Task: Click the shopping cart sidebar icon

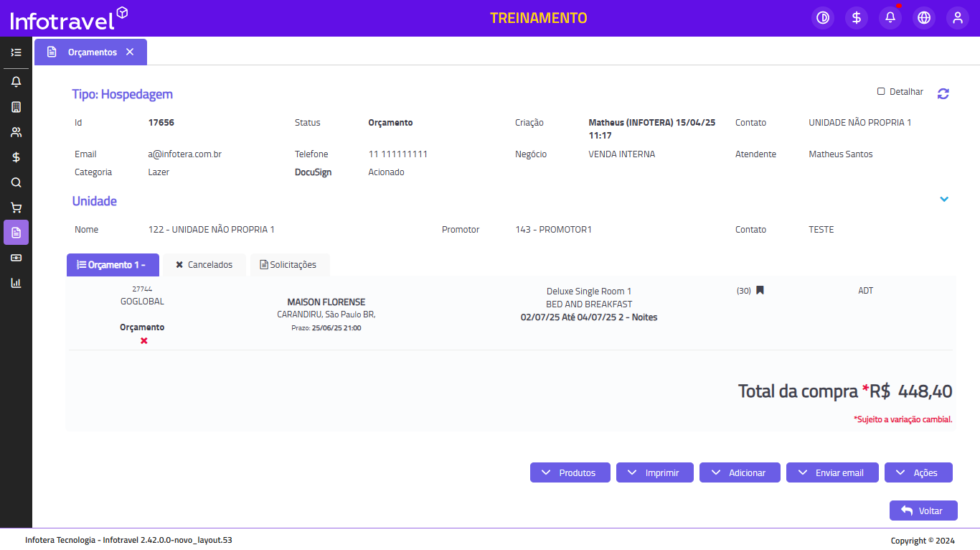Action: coord(16,208)
